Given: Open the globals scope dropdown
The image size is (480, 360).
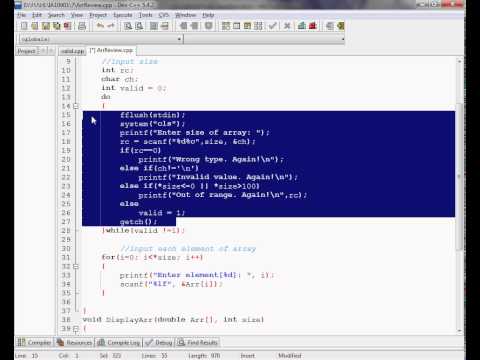Looking at the screenshot, I should (100, 39).
